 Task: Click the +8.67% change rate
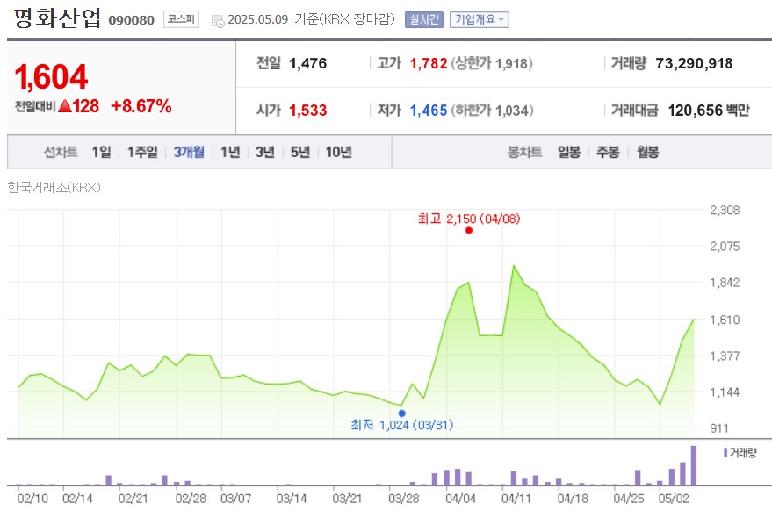coord(141,106)
